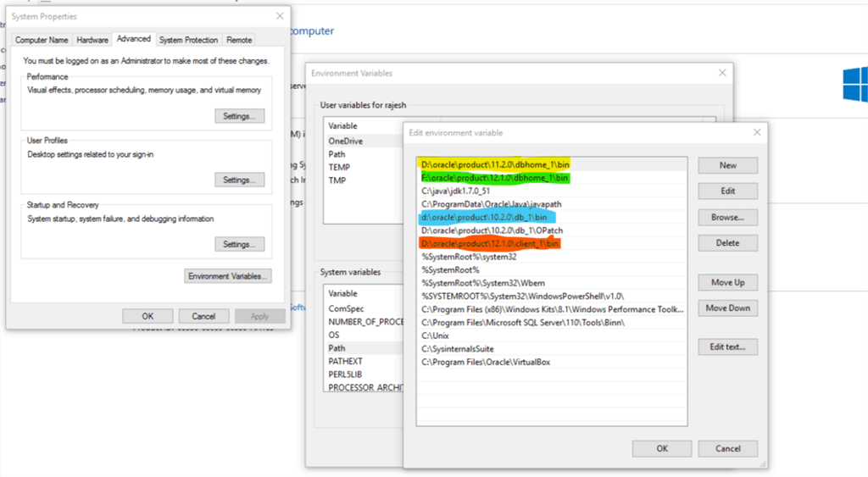Select the Microsoft SQL Server Tools\Binn entry
This screenshot has height=477, width=868.
pyautogui.click(x=551, y=323)
